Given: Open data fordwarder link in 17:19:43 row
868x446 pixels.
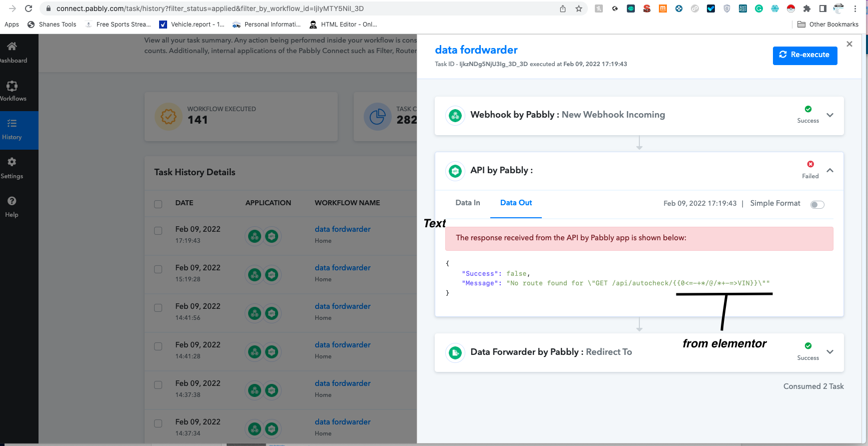Looking at the screenshot, I should click(x=343, y=229).
